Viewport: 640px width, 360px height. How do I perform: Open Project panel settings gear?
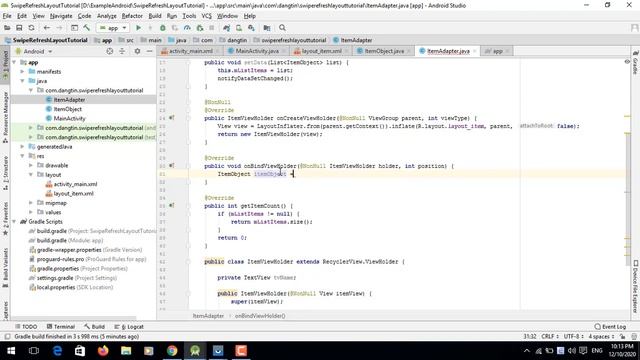click(x=137, y=51)
